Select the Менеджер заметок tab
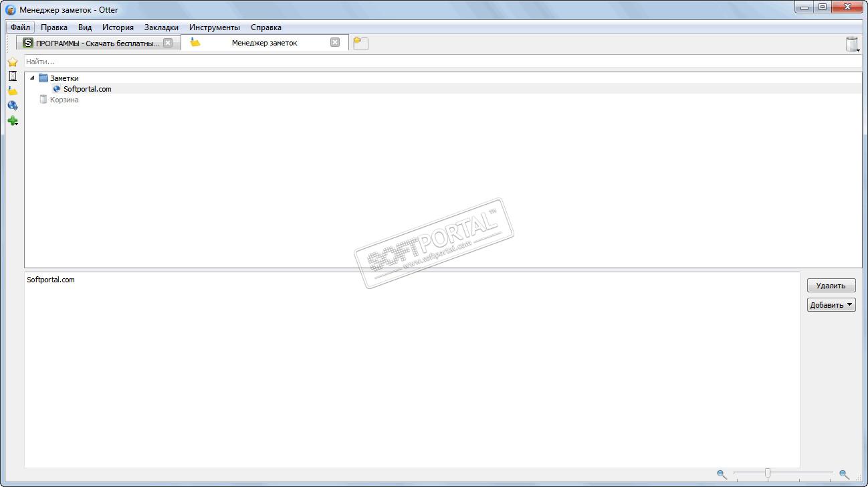Image resolution: width=868 pixels, height=487 pixels. 265,42
